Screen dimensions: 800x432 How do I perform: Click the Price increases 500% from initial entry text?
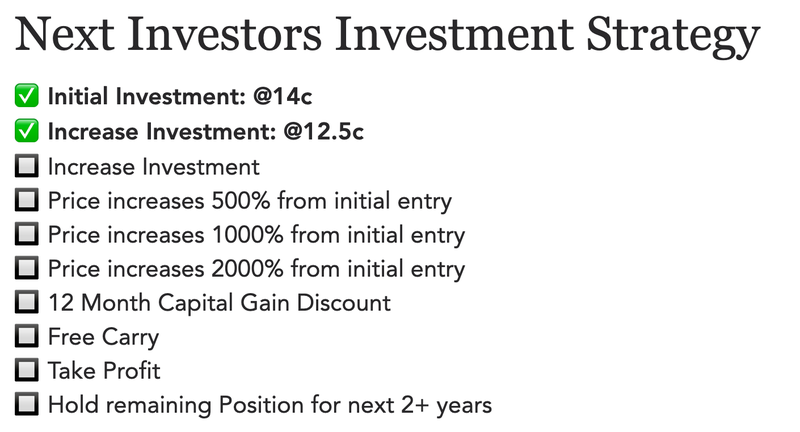point(249,201)
